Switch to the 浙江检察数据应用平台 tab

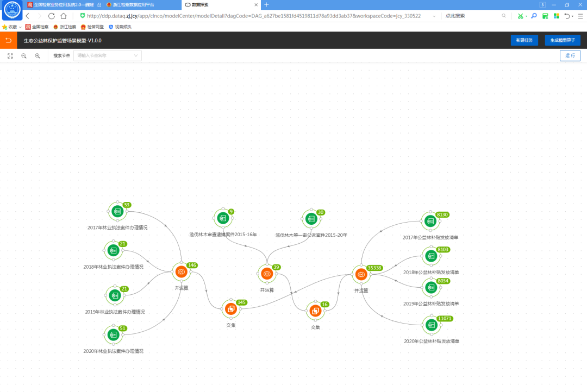point(141,4)
